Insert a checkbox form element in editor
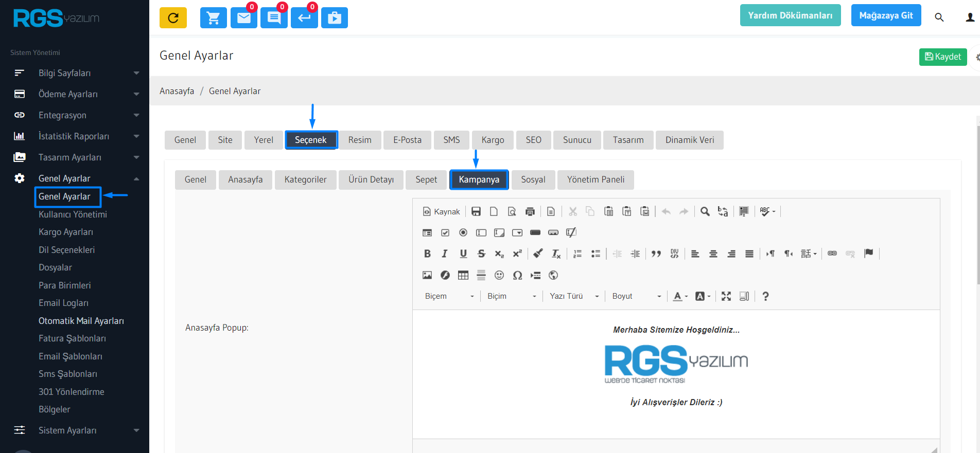Image resolution: width=980 pixels, height=453 pixels. tap(445, 232)
